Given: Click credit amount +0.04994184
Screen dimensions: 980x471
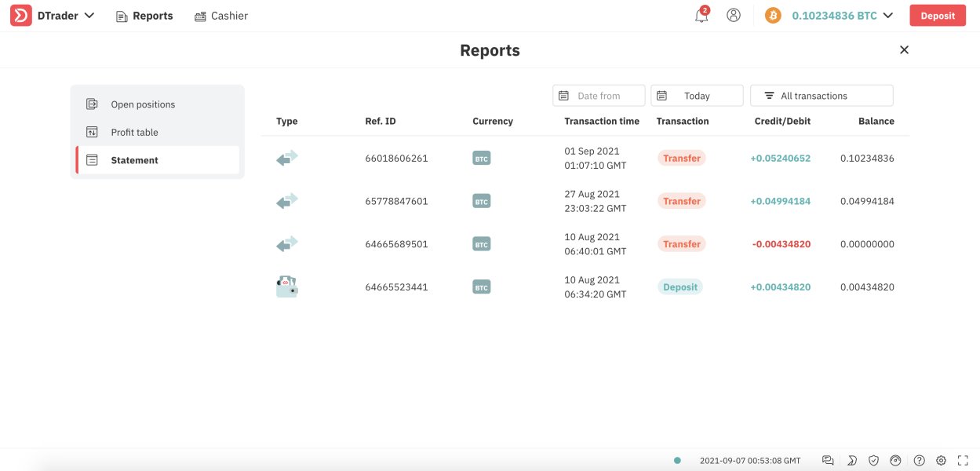Looking at the screenshot, I should [780, 202].
